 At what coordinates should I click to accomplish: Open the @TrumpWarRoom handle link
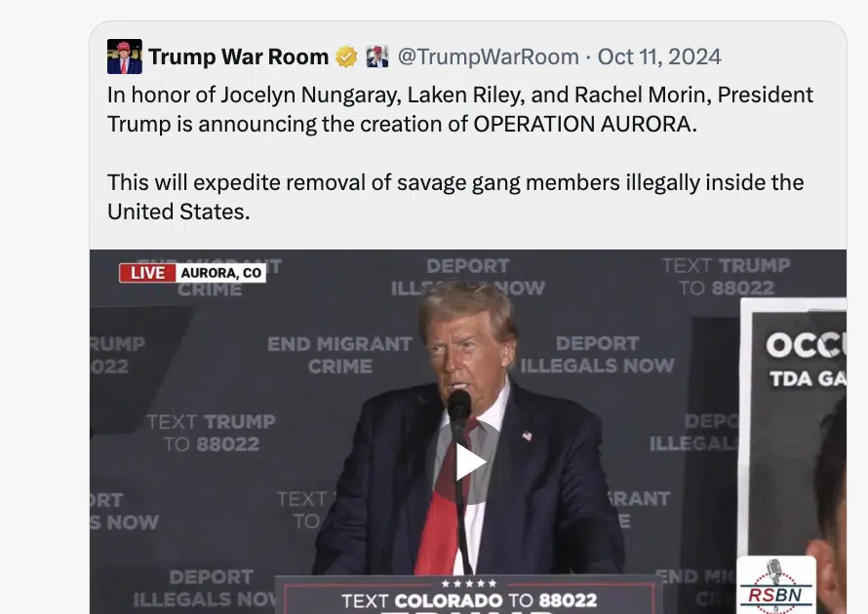[x=489, y=57]
